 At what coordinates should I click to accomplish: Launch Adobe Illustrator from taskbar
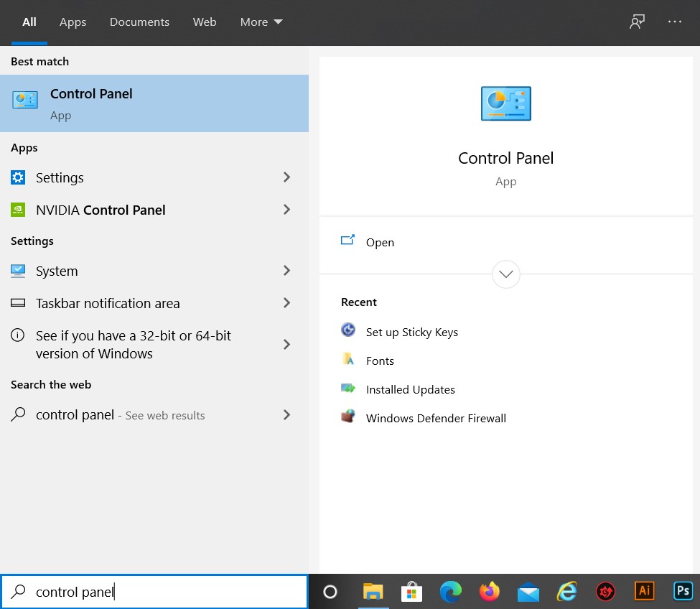[645, 591]
